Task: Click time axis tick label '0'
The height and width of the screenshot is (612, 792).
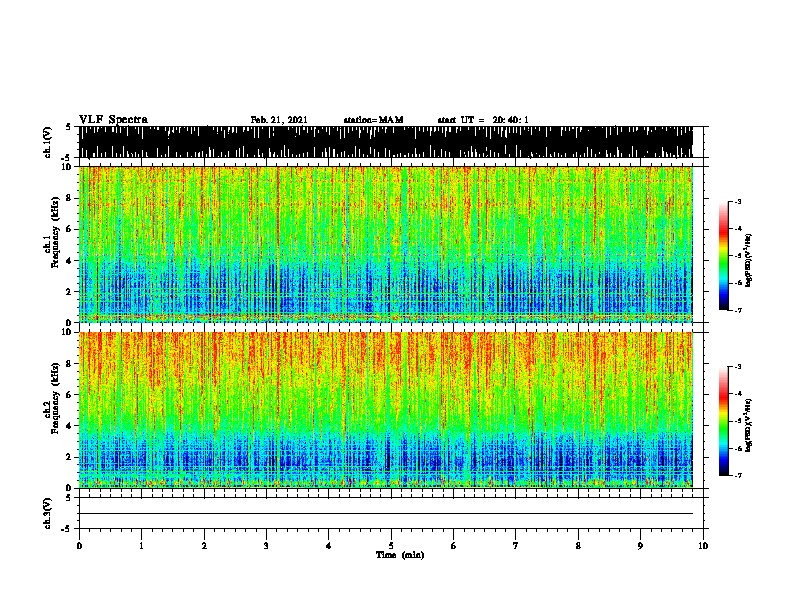Action: click(x=79, y=546)
